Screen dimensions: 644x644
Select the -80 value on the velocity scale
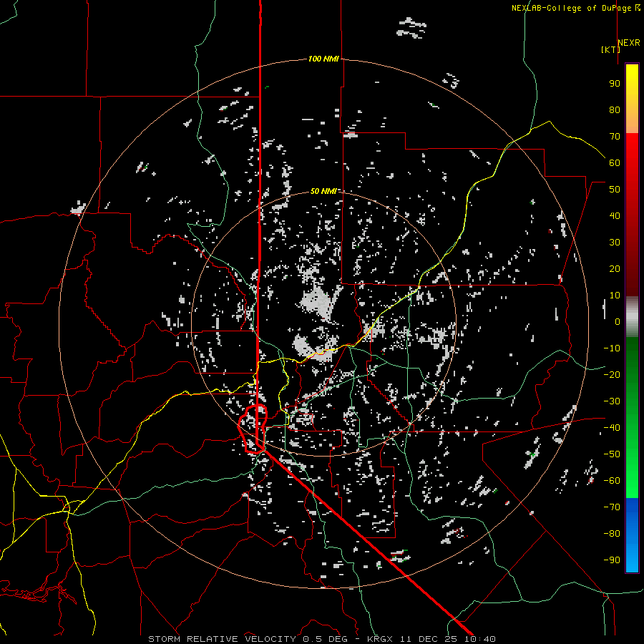(612, 534)
